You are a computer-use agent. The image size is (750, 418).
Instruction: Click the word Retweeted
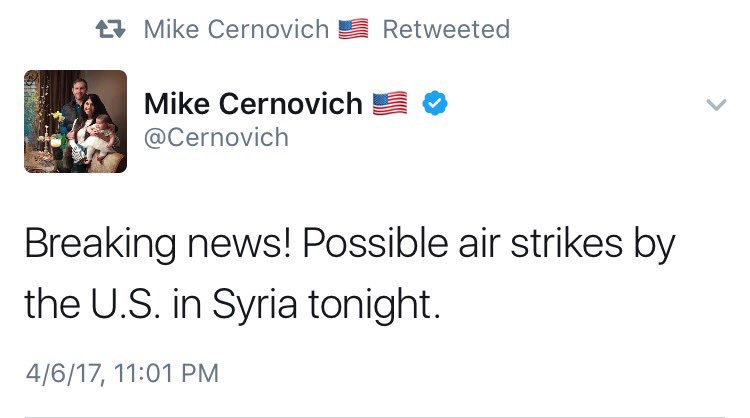(x=446, y=29)
